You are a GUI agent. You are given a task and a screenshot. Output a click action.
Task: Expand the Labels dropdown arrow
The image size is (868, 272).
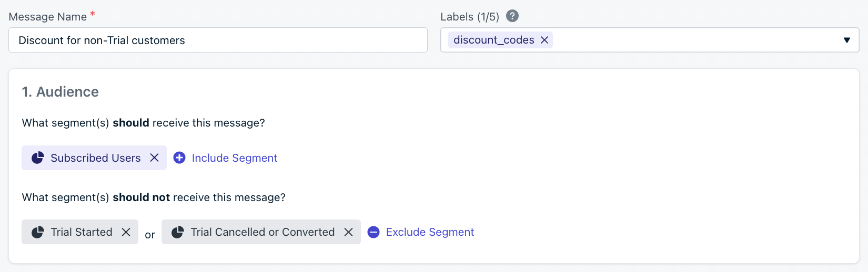pyautogui.click(x=847, y=40)
